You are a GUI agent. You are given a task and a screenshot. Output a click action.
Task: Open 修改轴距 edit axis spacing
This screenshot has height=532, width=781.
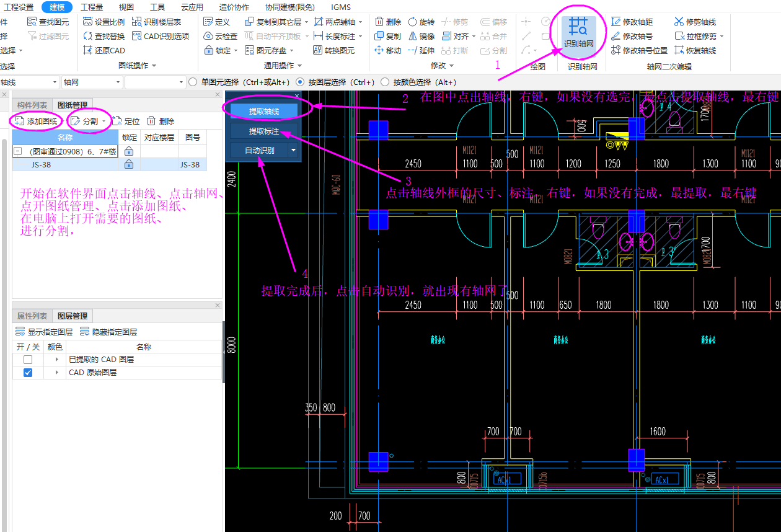632,22
